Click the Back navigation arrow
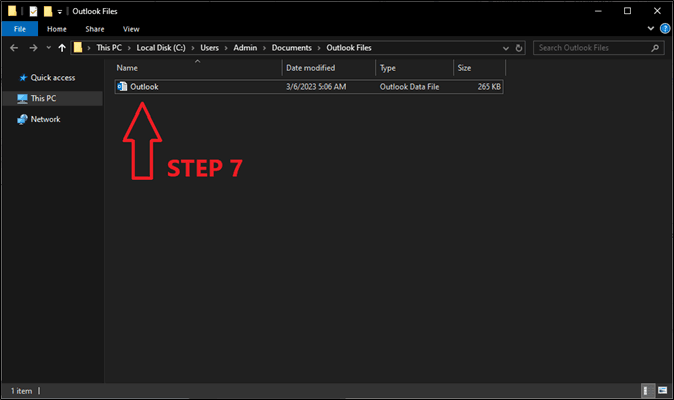Image resolution: width=674 pixels, height=400 pixels. pyautogui.click(x=12, y=47)
